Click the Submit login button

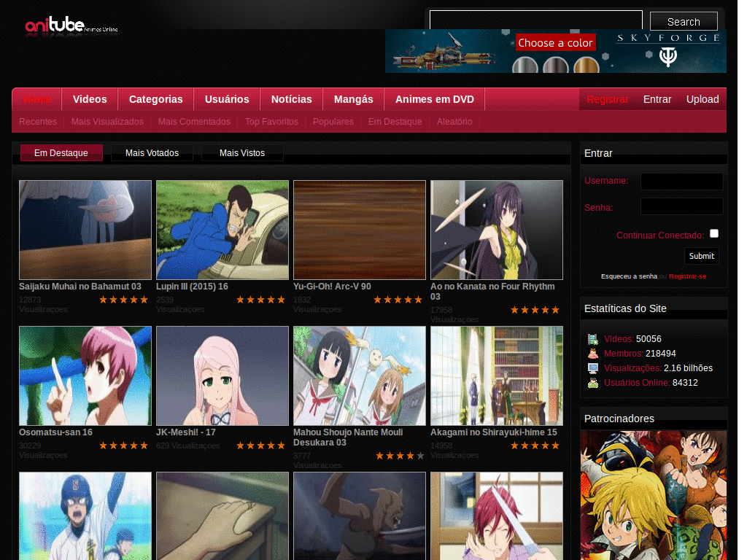[702, 256]
